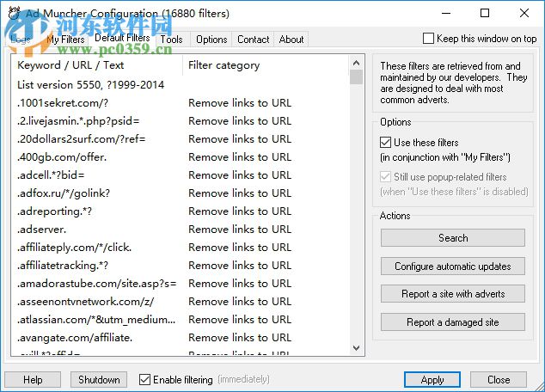This screenshot has height=392, width=545.
Task: Select the .adreporting.*? filter row
Action: coord(180,211)
